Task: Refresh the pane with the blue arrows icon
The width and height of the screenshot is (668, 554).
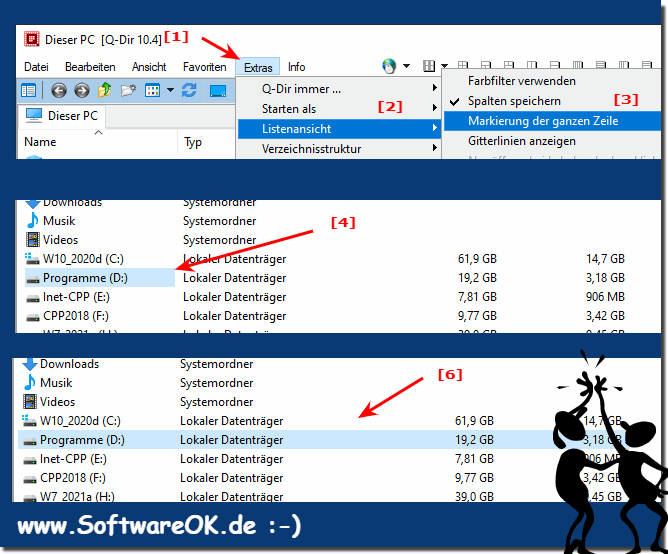Action: click(x=189, y=90)
